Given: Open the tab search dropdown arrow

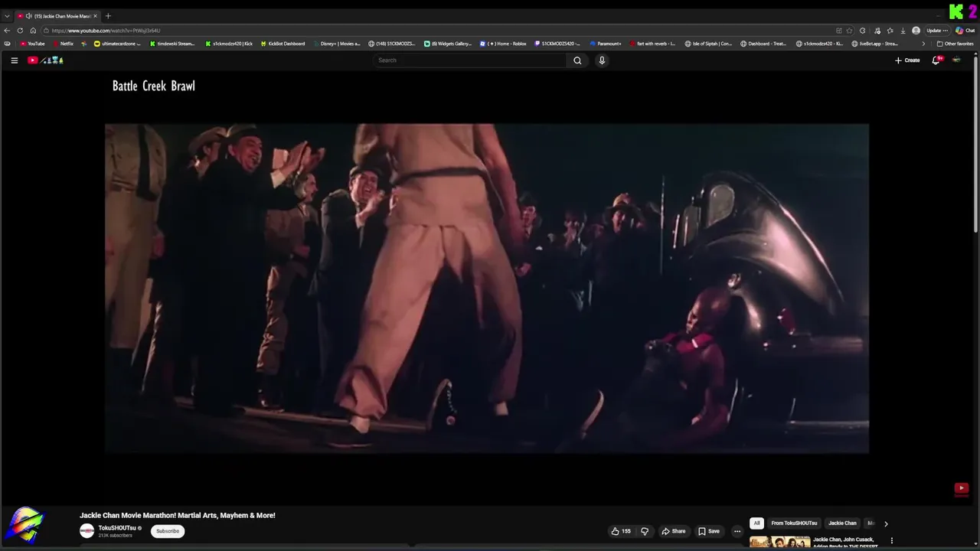Looking at the screenshot, I should coord(7,16).
